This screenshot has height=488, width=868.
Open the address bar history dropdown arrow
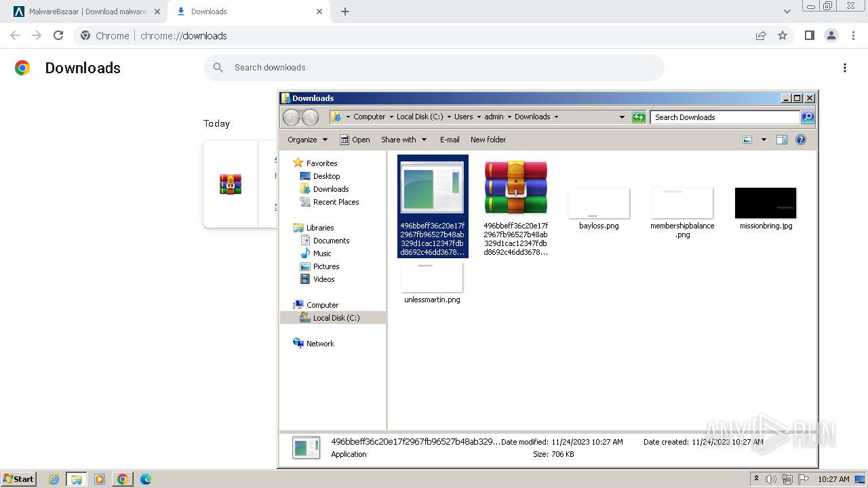(x=622, y=117)
